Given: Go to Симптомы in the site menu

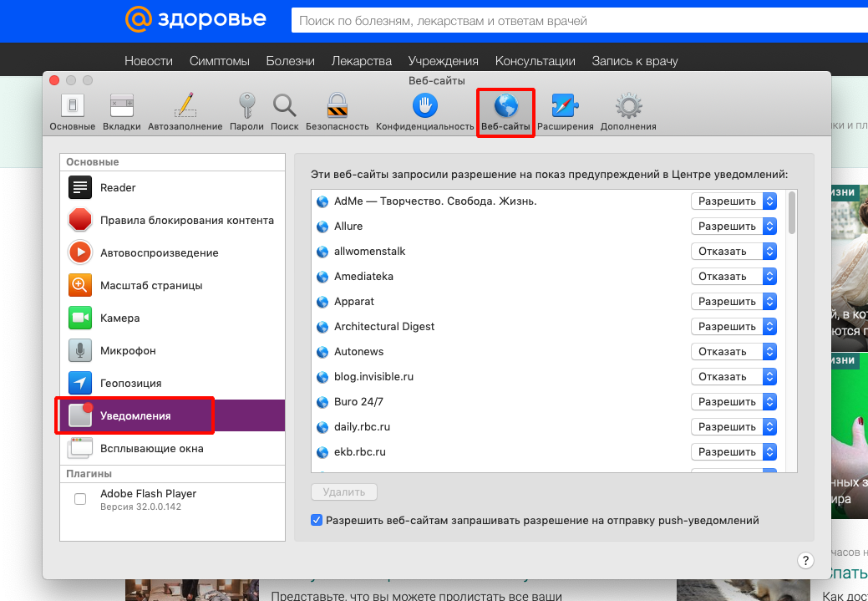Looking at the screenshot, I should point(219,61).
